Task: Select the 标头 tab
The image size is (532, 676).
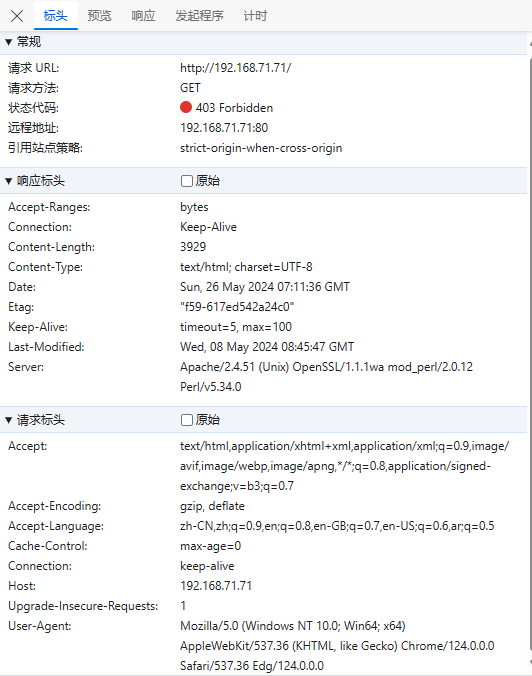Action: (56, 16)
